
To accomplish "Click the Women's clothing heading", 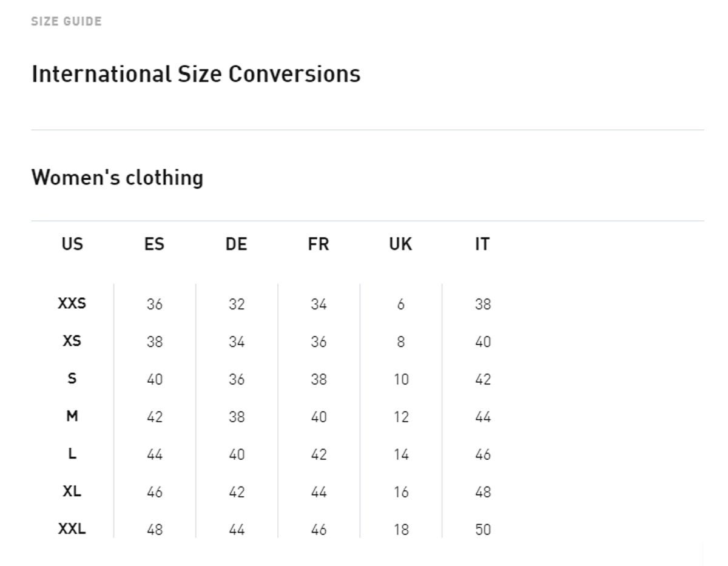I will 117,178.
